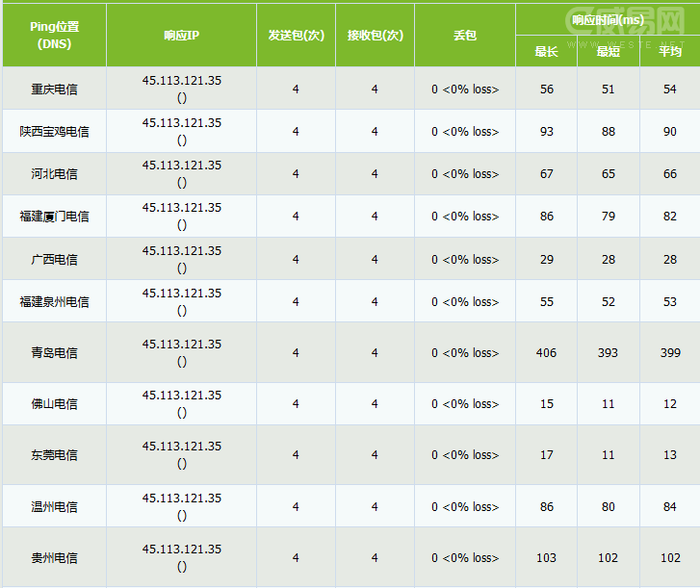
Task: Click the 最短 sub-header
Action: click(x=609, y=52)
